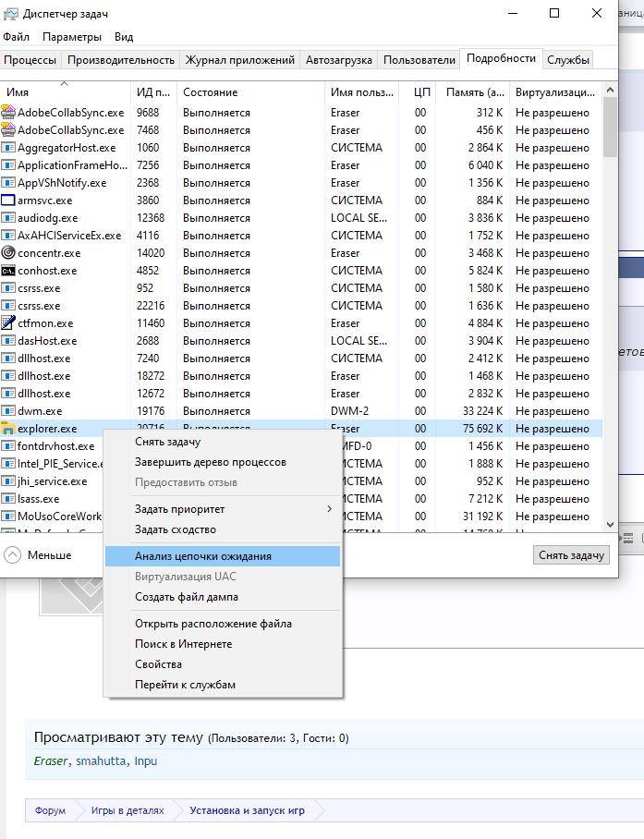644x839 pixels.
Task: Select Снять задачу in the context menu
Action: (x=223, y=442)
